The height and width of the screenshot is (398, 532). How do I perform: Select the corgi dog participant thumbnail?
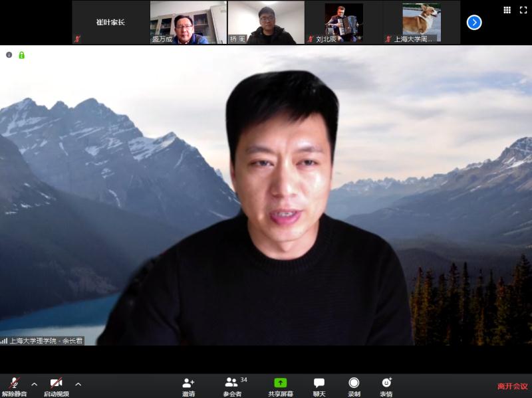point(422,23)
